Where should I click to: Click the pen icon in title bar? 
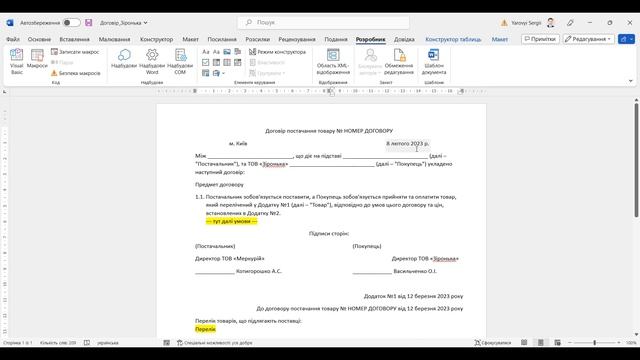570,23
